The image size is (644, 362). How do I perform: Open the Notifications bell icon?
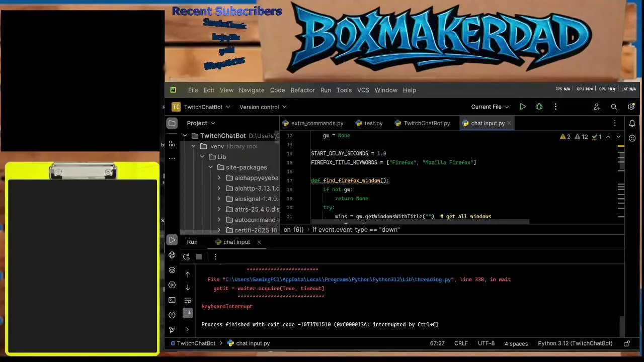[632, 123]
